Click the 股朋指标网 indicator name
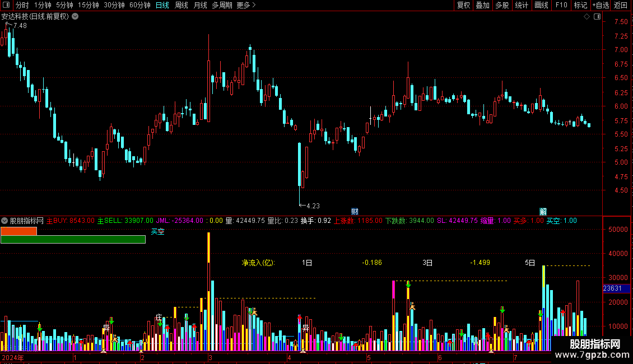The image size is (633, 364). tap(27, 221)
